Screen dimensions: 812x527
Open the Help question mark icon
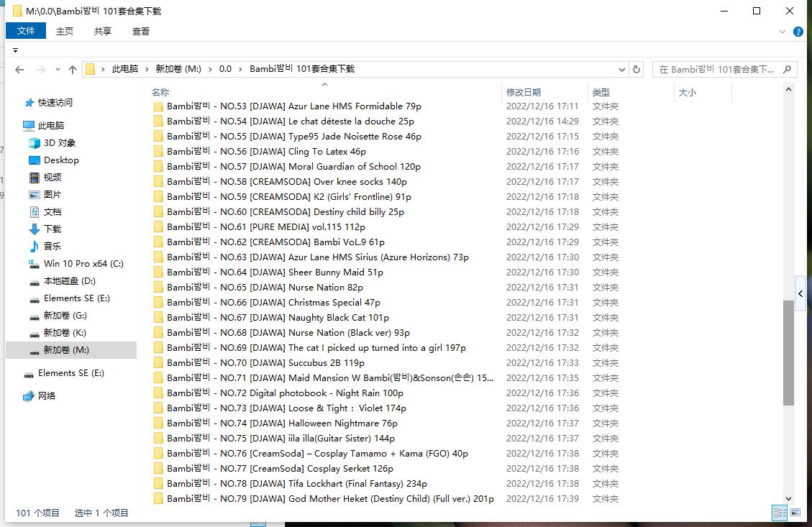(798, 32)
